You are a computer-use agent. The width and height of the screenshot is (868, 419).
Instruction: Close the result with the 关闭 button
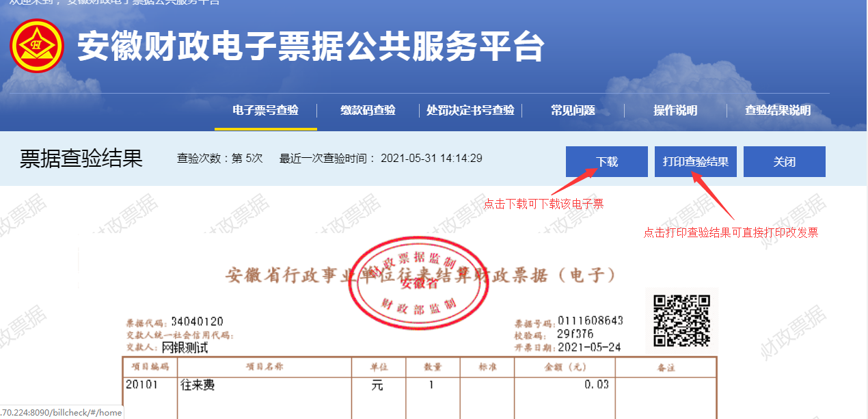click(x=784, y=162)
